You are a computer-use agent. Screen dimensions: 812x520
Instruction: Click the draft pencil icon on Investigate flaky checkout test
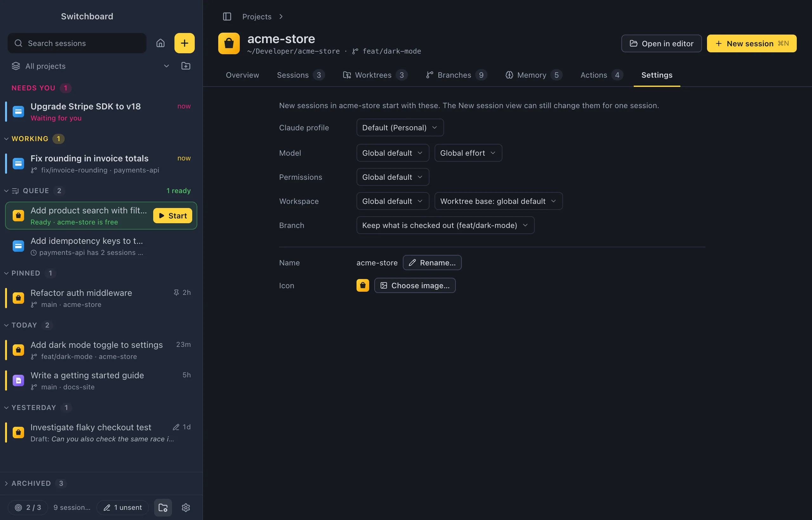click(x=176, y=427)
